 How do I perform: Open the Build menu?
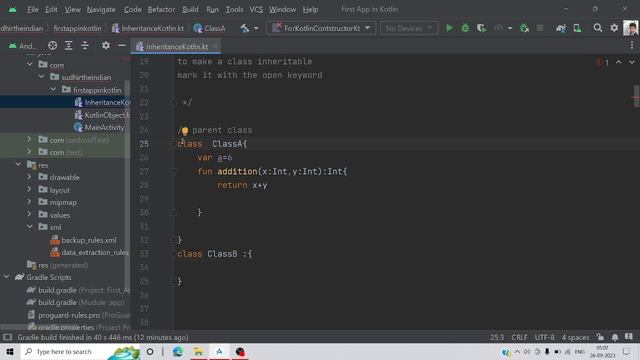coord(190,9)
